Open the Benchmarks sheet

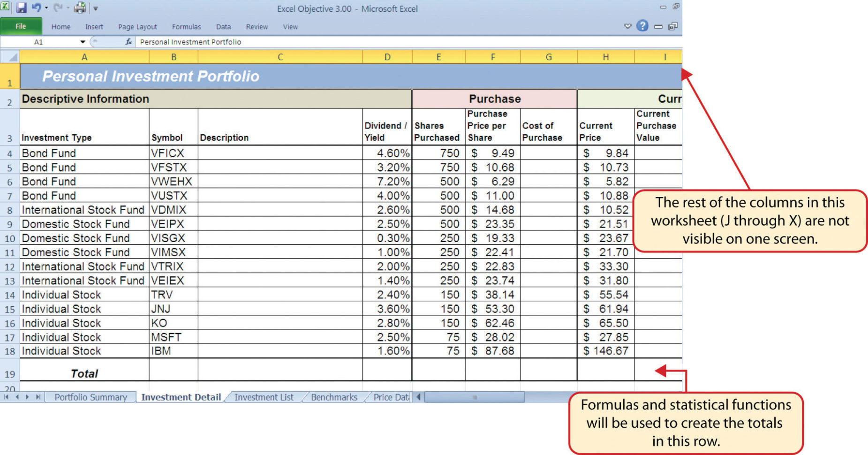(x=333, y=397)
